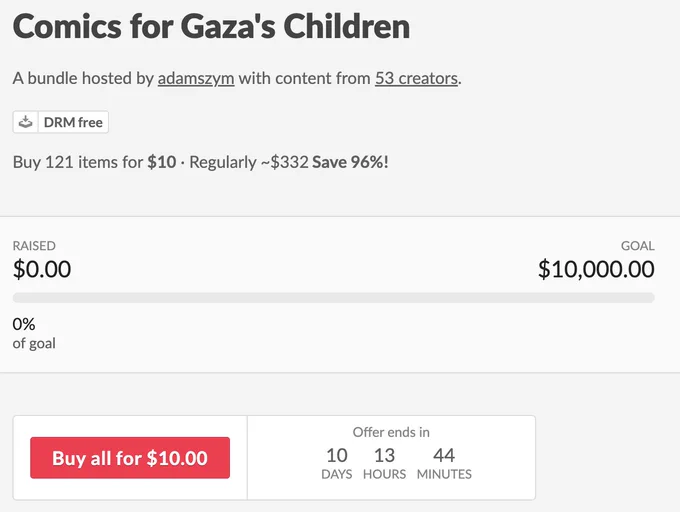The height and width of the screenshot is (512, 680).
Task: Click the 0% of goal text
Action: click(34, 333)
